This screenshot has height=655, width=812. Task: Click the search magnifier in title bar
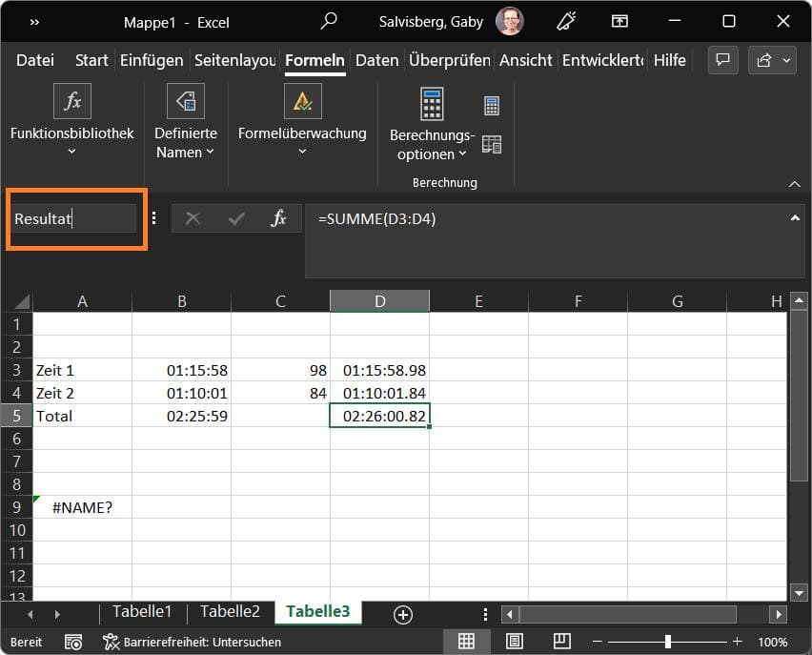point(329,21)
